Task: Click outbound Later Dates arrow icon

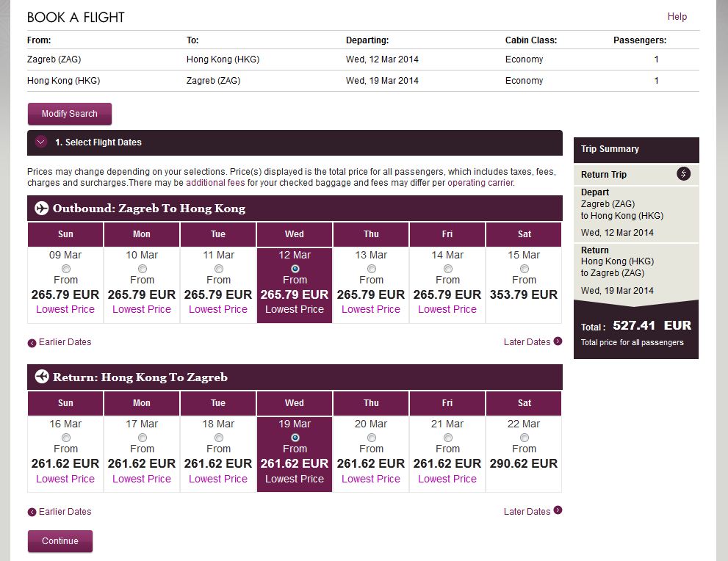Action: click(558, 341)
